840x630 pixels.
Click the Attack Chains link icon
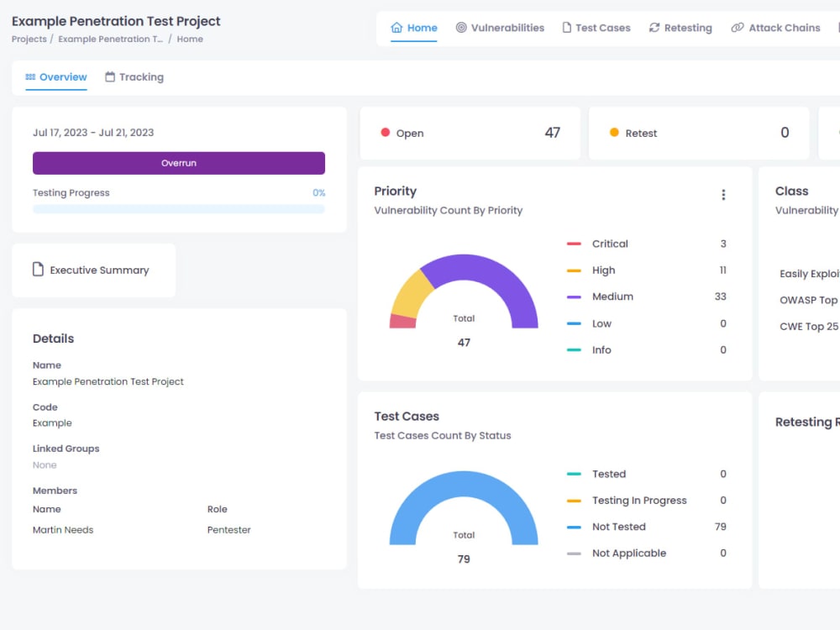tap(738, 27)
